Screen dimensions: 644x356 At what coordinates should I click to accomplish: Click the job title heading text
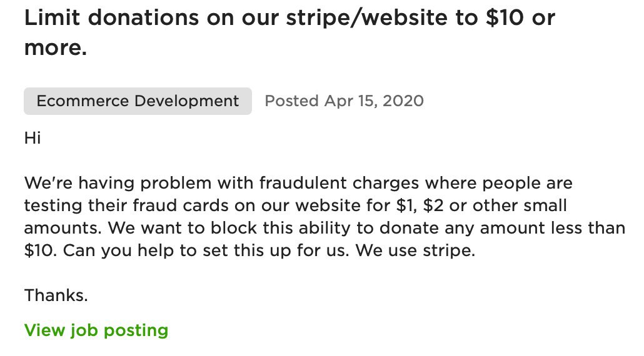point(289,32)
